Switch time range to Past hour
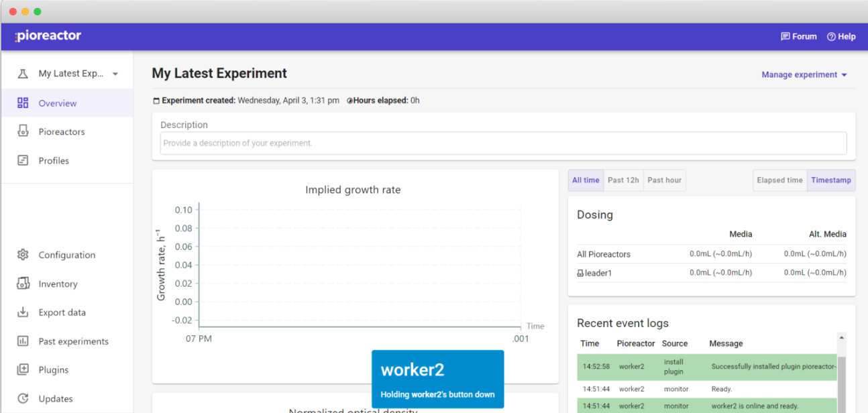 tap(664, 180)
